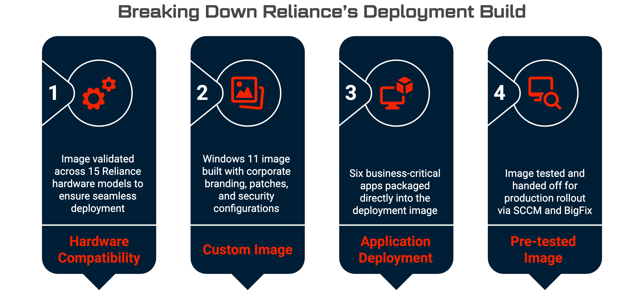Click the number 4 on the fourth card

click(x=499, y=93)
